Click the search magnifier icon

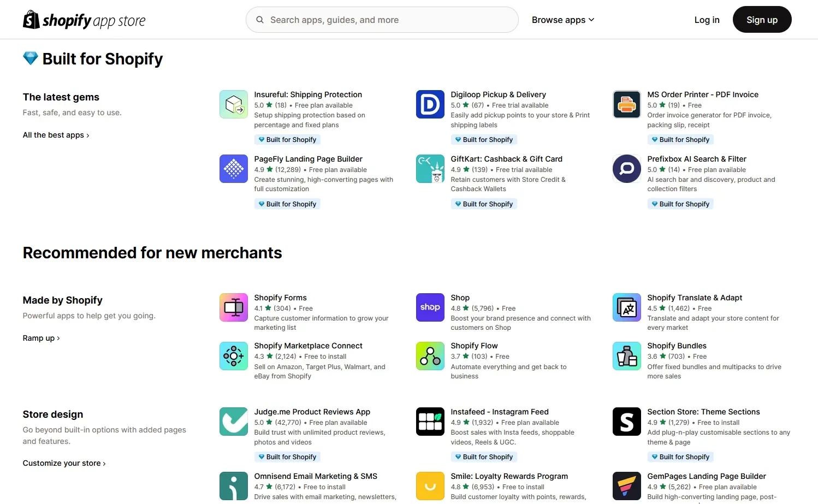(x=260, y=20)
